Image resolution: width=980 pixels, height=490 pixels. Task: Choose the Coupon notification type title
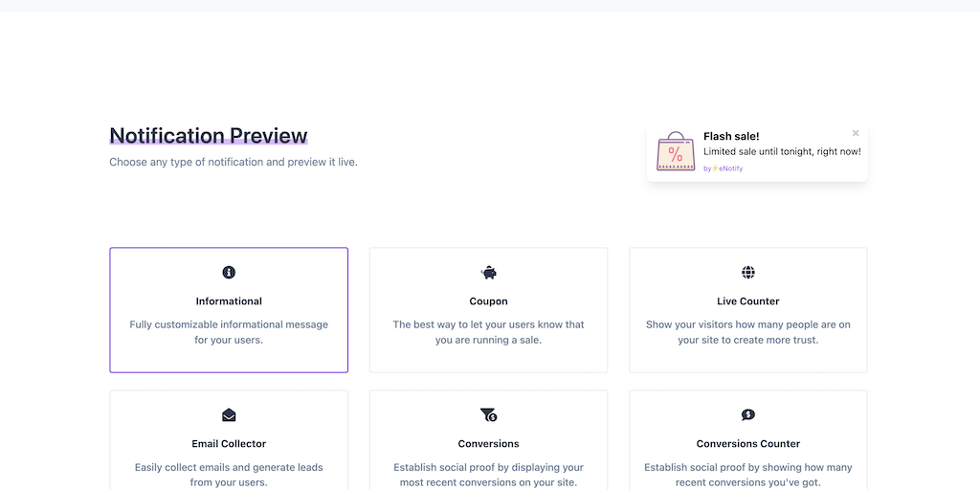489,301
